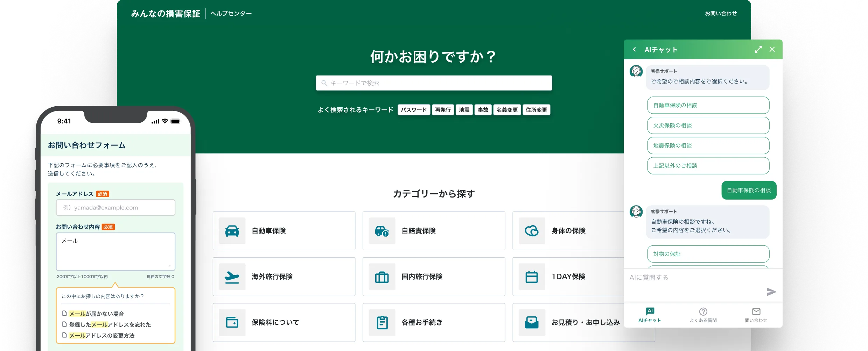Click the キーワードで検索 search field

[x=434, y=83]
